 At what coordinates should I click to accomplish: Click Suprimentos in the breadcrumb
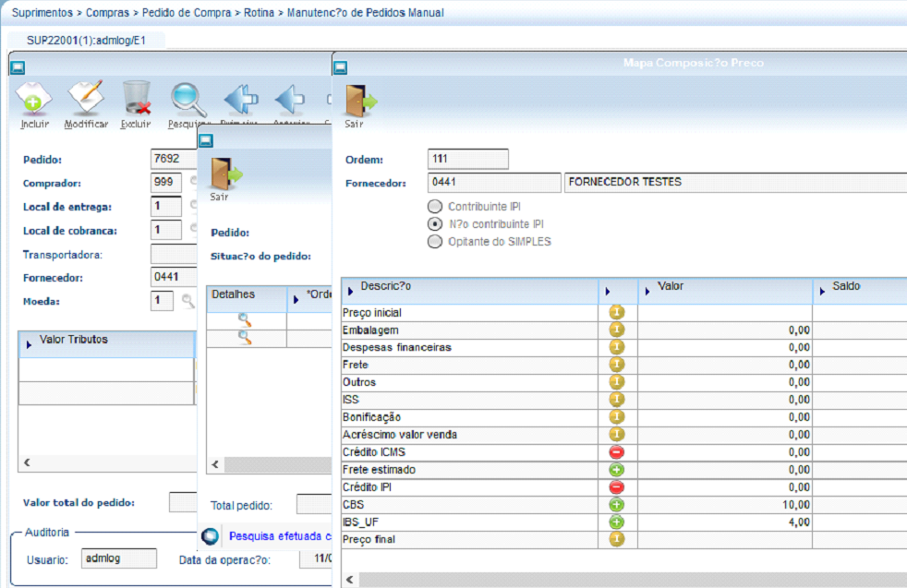(x=42, y=13)
